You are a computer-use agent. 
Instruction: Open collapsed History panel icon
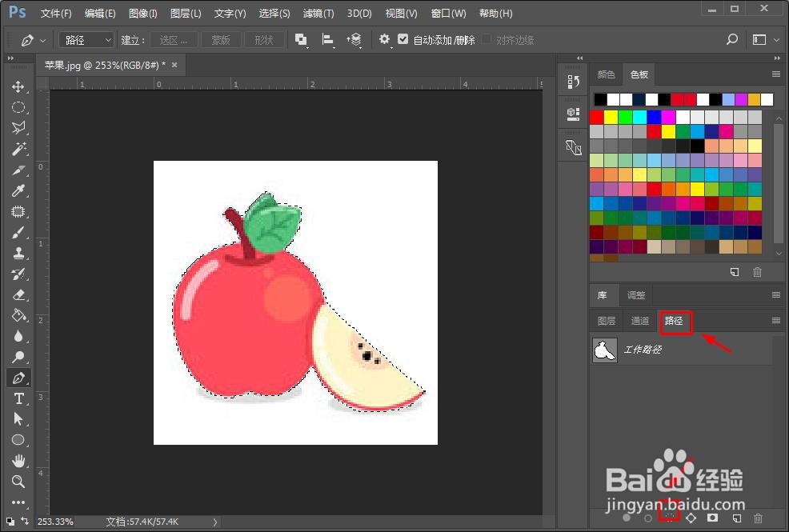point(574,82)
